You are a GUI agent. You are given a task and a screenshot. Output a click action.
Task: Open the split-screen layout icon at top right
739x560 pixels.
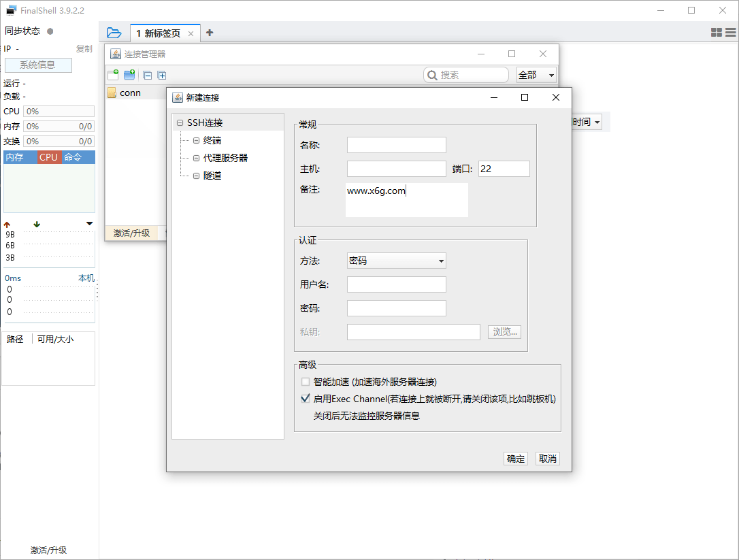click(x=716, y=32)
